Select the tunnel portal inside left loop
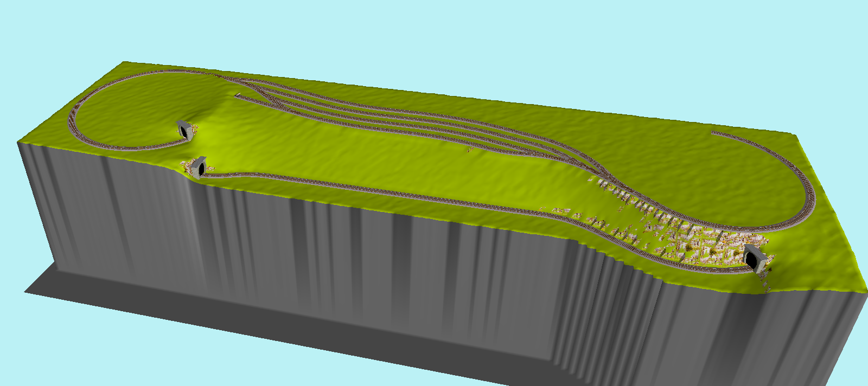The height and width of the screenshot is (386, 868). [x=184, y=130]
